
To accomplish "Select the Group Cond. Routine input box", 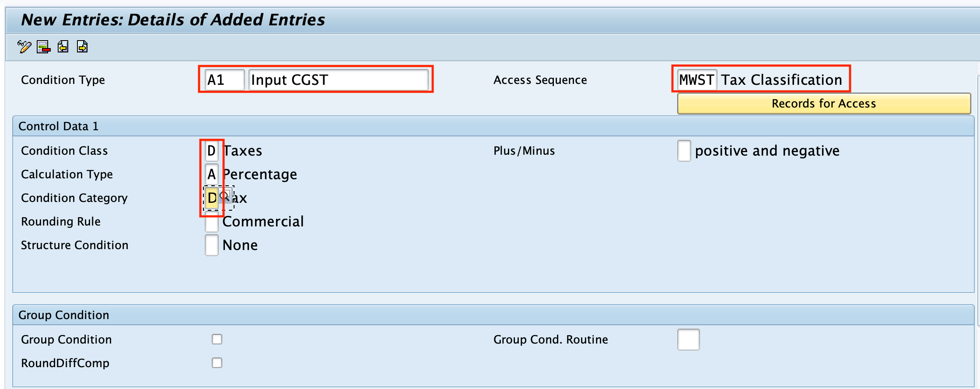I will [688, 339].
